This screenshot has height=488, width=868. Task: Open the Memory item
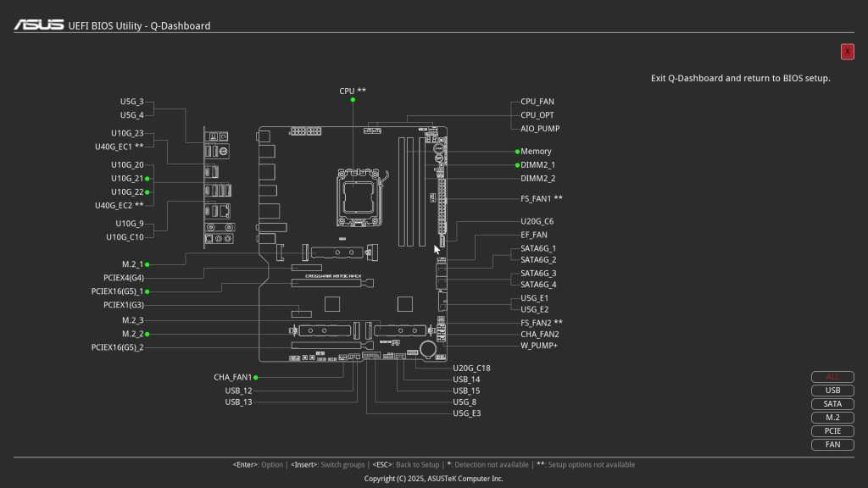coord(536,151)
